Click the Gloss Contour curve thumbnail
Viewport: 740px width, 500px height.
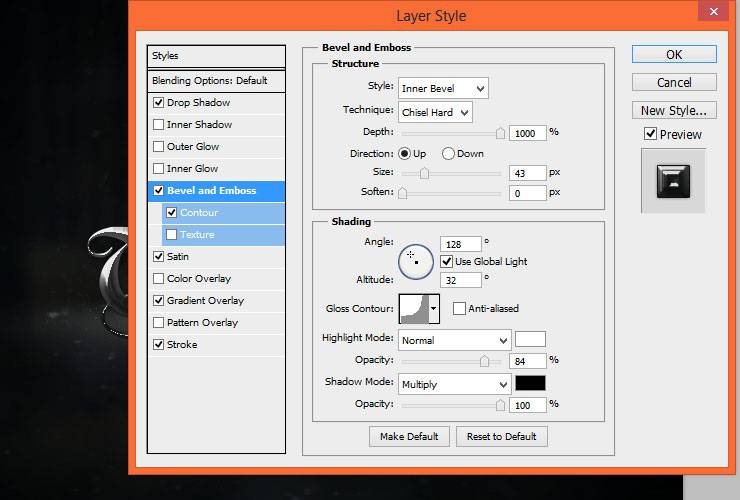pos(414,309)
